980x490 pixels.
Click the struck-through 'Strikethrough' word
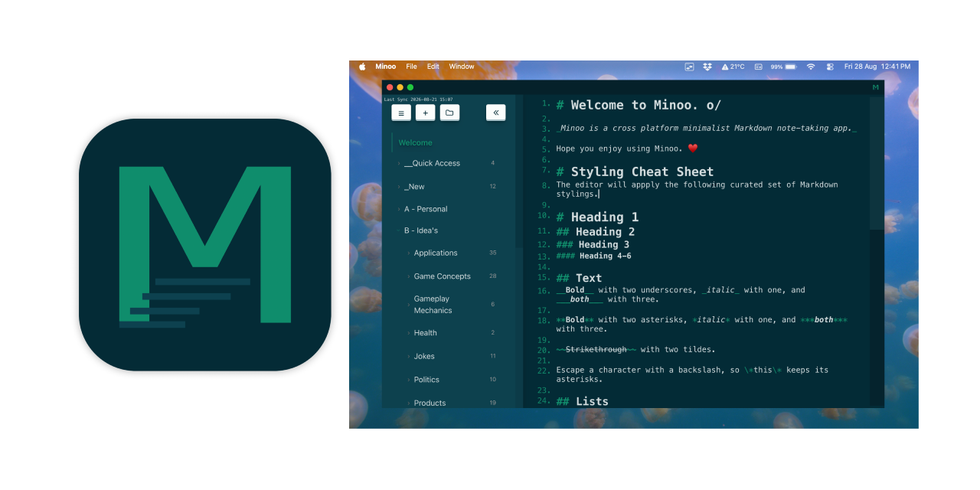tap(596, 349)
